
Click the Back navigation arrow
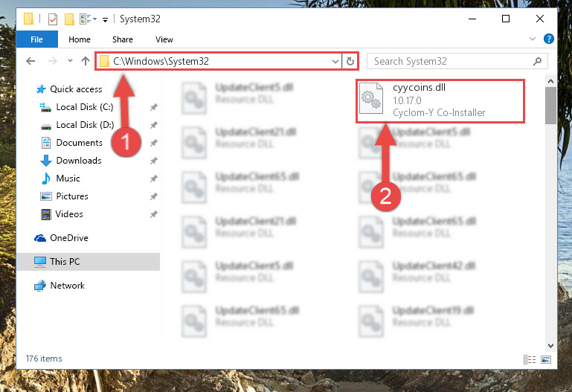pos(30,61)
